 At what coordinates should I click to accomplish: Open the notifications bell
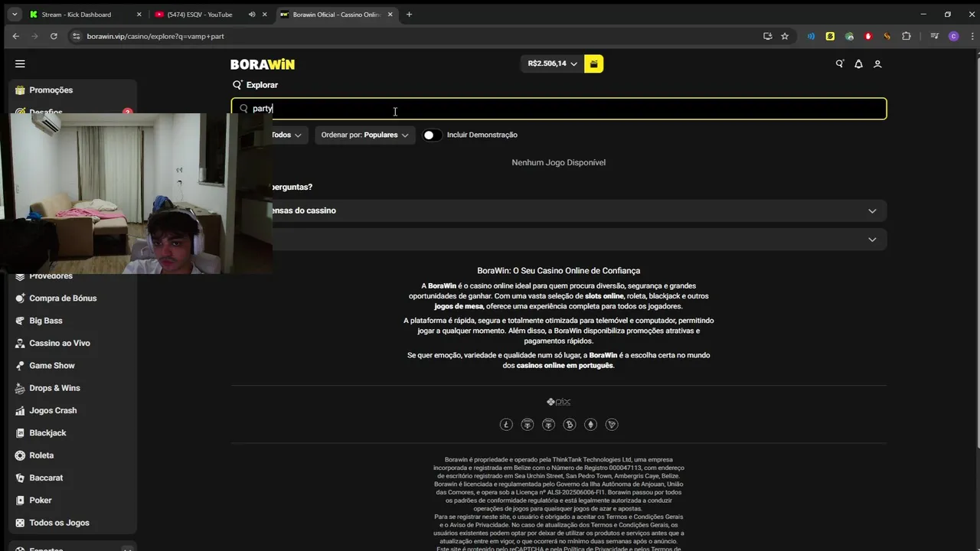858,64
